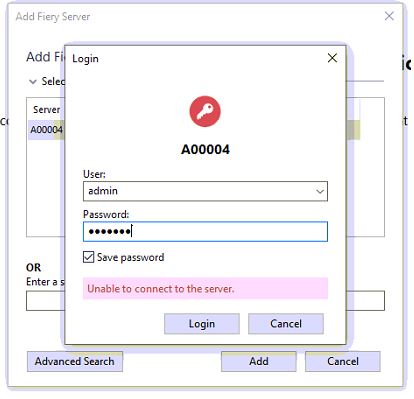414x399 pixels.
Task: Open the User dropdown list
Action: (320, 191)
